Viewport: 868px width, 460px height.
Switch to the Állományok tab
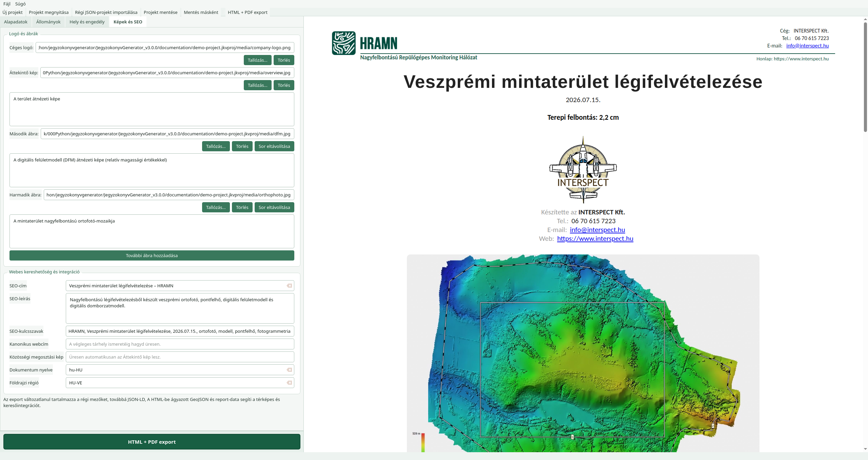click(48, 22)
